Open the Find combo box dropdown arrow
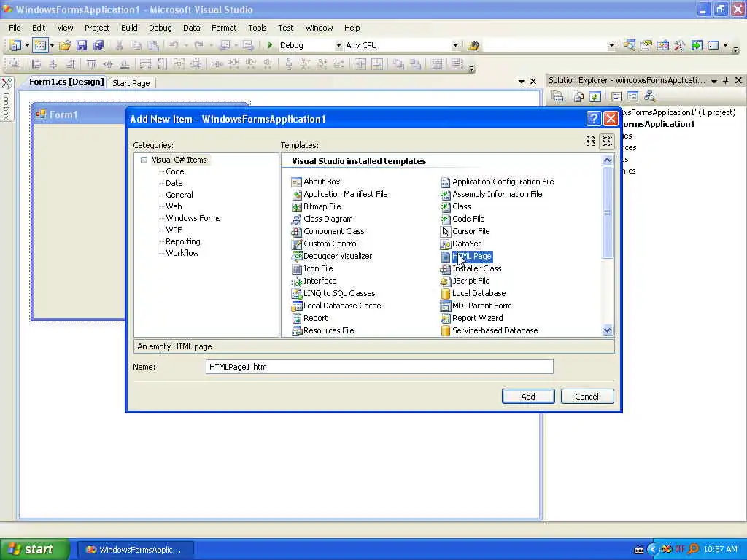 (x=611, y=46)
